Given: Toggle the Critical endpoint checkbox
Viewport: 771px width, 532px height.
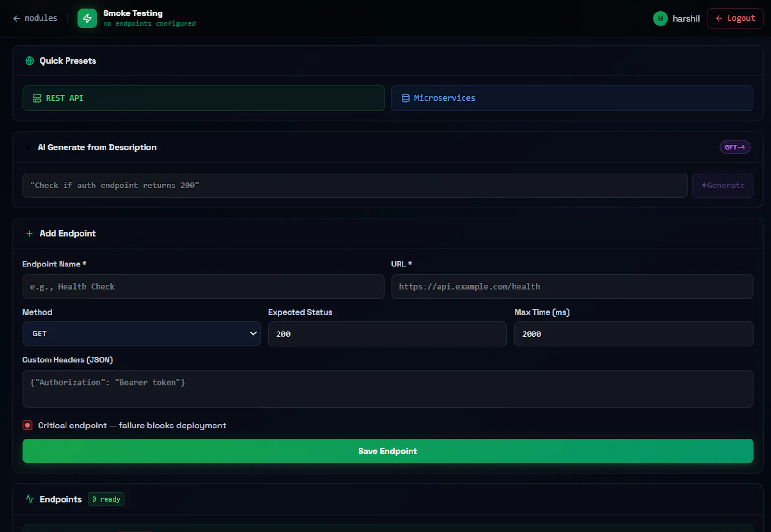Looking at the screenshot, I should coord(27,426).
